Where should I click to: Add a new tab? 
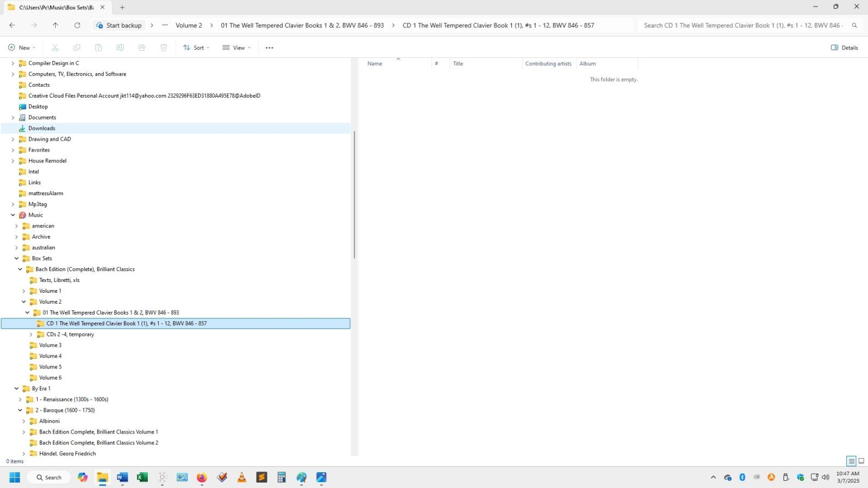tap(122, 7)
